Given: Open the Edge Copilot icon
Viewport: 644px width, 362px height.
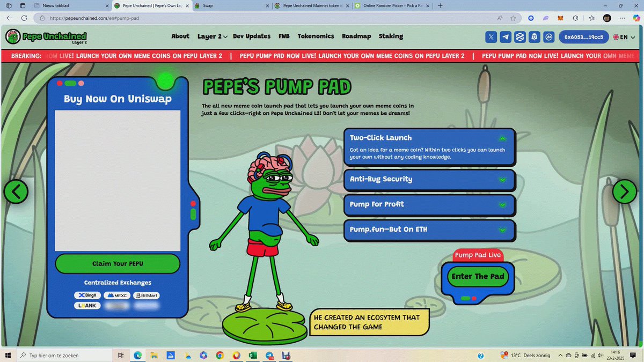Looking at the screenshot, I should [x=636, y=18].
